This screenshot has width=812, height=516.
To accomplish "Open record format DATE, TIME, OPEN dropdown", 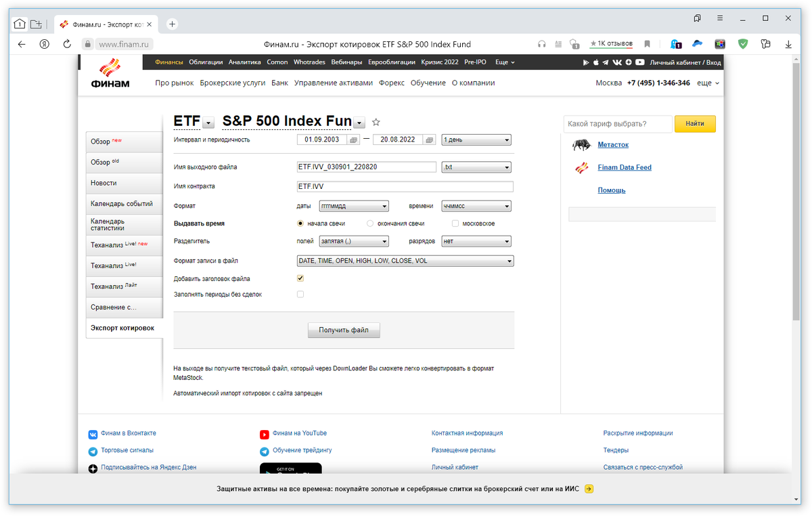I will (405, 261).
